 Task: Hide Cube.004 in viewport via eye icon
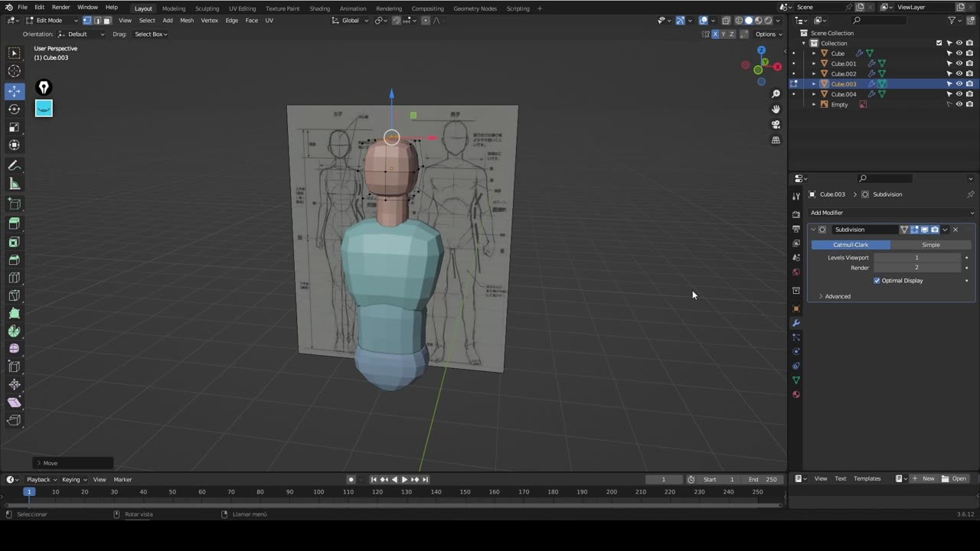959,94
